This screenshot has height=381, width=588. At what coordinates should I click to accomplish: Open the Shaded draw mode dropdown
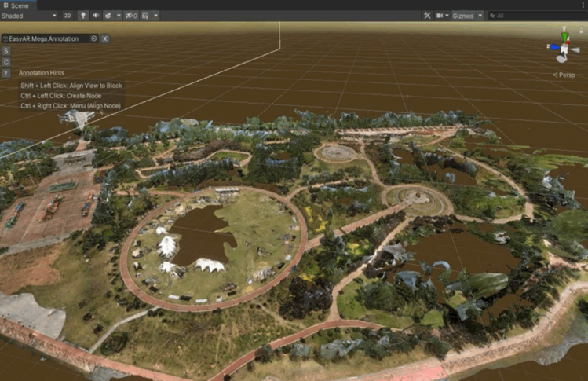pyautogui.click(x=29, y=16)
